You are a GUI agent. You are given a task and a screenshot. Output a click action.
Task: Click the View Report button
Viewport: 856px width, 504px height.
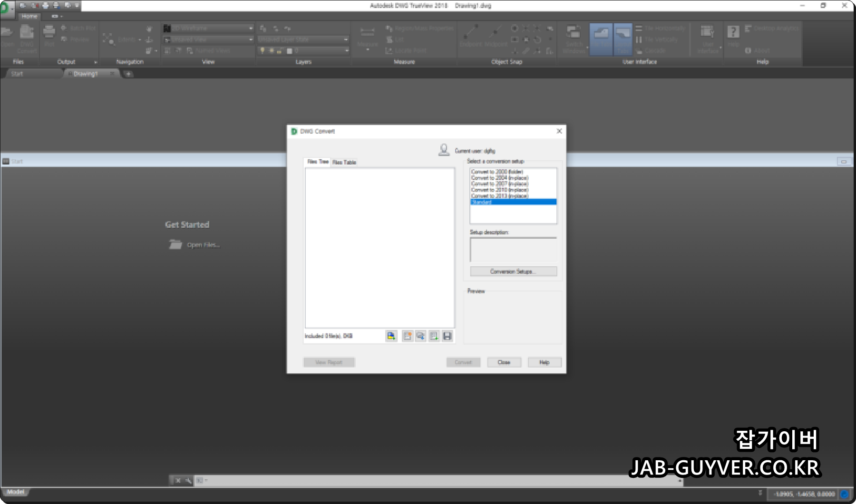click(x=329, y=362)
